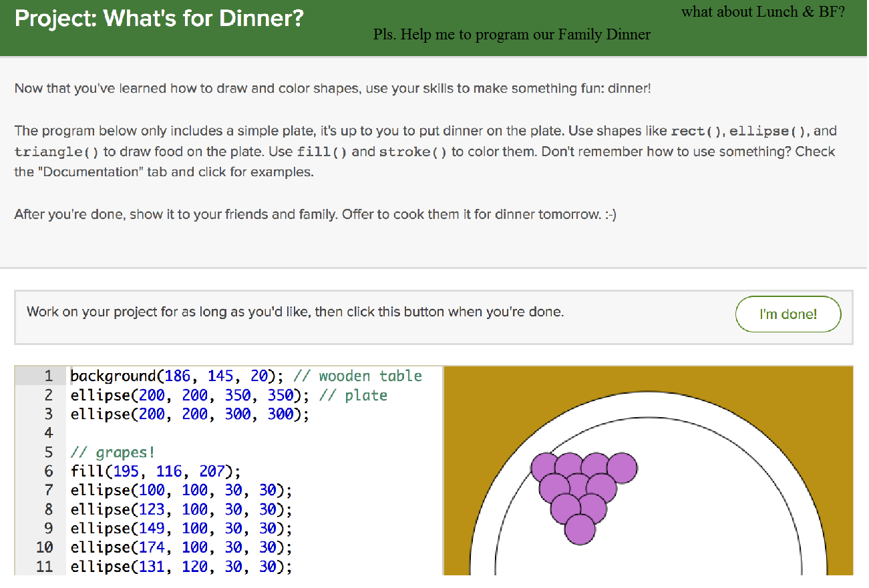The image size is (869, 588).
Task: Click the "// wooden table" comment
Action: pos(357,376)
